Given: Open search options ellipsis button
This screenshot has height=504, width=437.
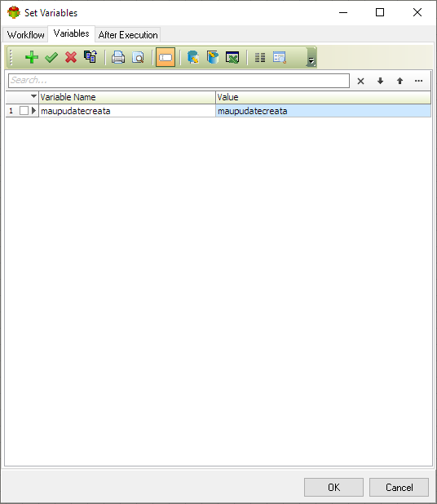Looking at the screenshot, I should coord(418,81).
